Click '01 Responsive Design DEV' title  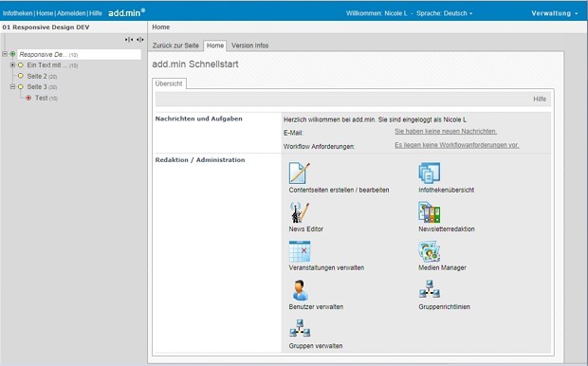[x=46, y=27]
